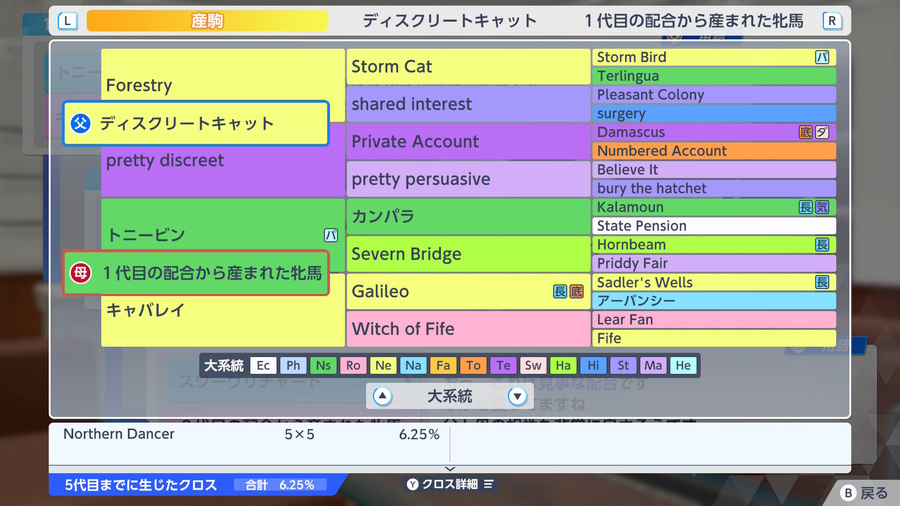Viewport: 900px width, 506px height.
Task: Select the アーバンシー row
Action: click(714, 301)
